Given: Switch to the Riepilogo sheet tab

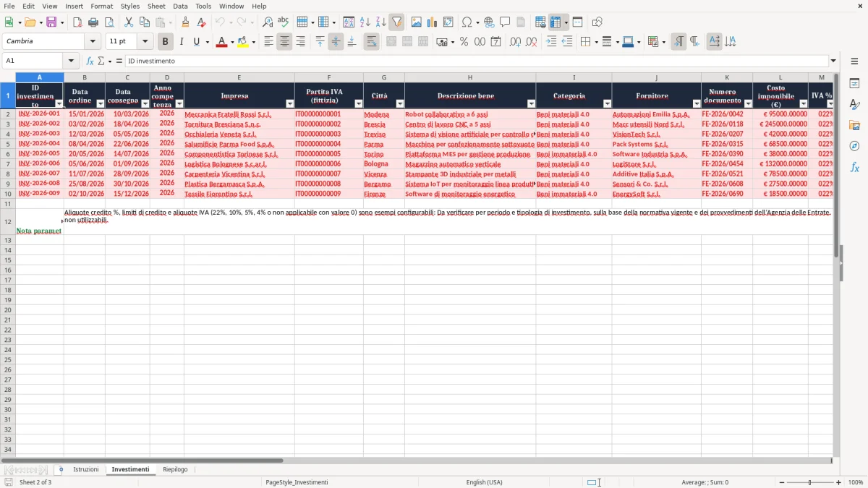Looking at the screenshot, I should [175, 470].
